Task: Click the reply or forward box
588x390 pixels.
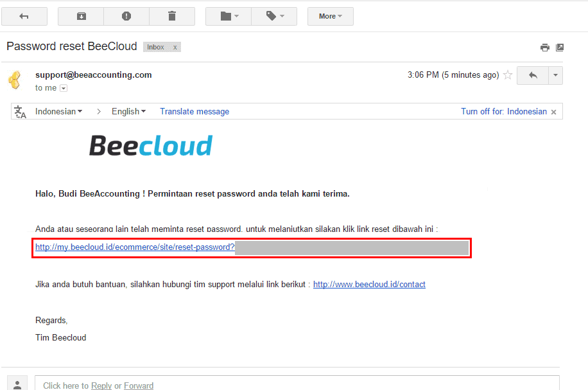Action: [x=297, y=383]
